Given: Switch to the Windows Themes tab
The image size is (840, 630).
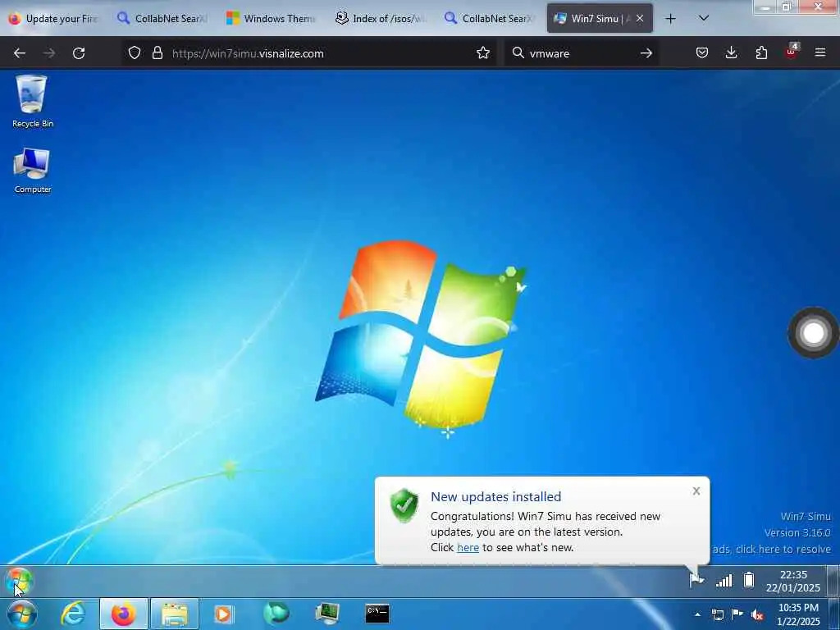Looking at the screenshot, I should 272,19.
